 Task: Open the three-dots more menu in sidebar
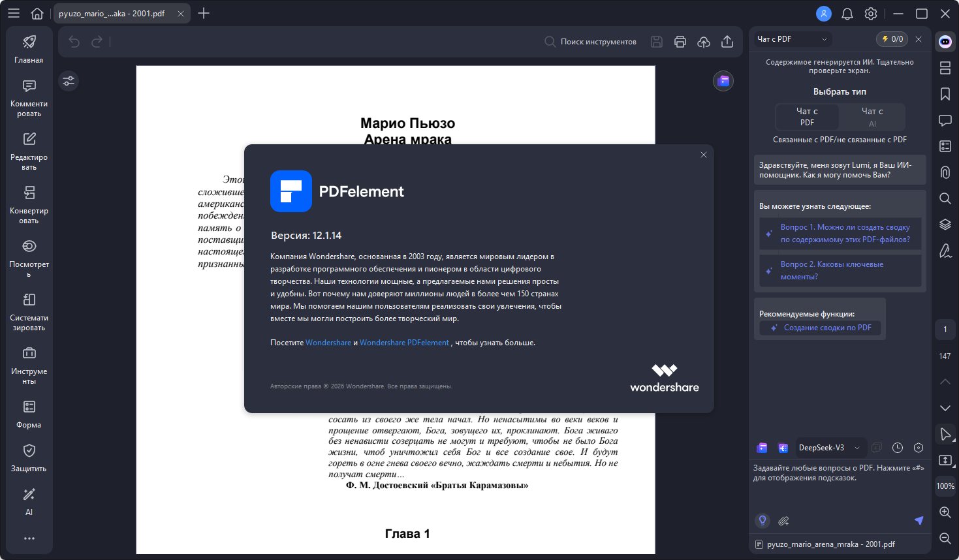click(x=29, y=538)
